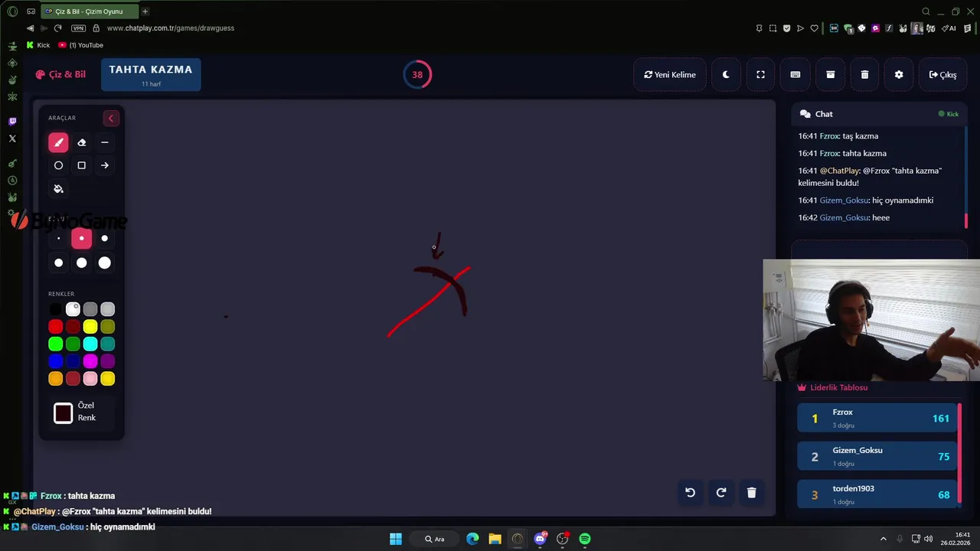The height and width of the screenshot is (551, 980).
Task: Select the arrow shape tool
Action: point(105,165)
